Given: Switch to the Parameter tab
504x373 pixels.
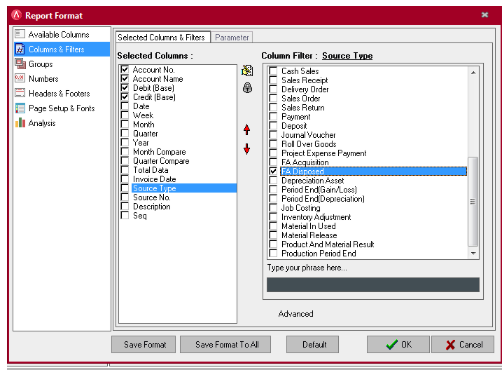Looking at the screenshot, I should pos(232,37).
